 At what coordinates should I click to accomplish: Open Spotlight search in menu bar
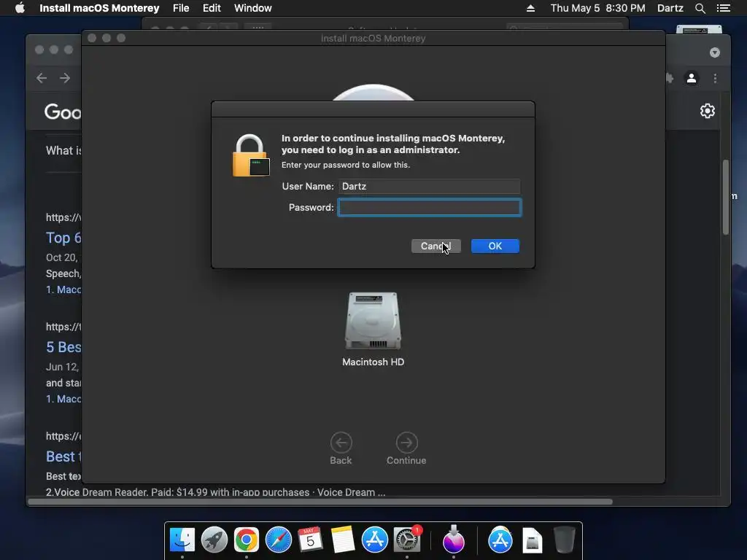coord(700,8)
